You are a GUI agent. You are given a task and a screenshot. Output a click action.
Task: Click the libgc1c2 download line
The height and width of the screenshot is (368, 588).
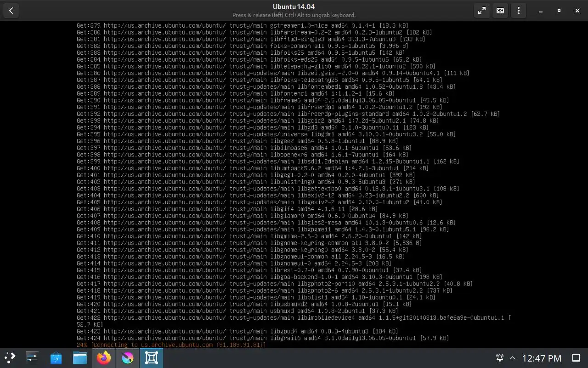point(258,121)
